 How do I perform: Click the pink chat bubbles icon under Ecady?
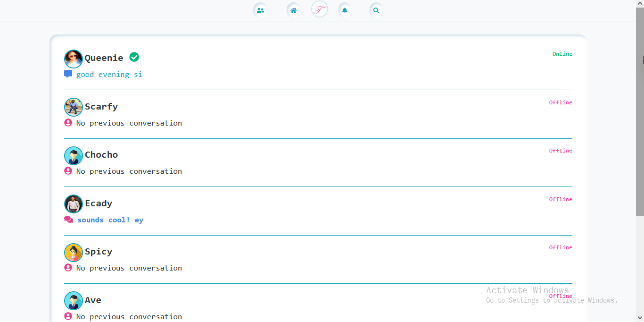69,220
